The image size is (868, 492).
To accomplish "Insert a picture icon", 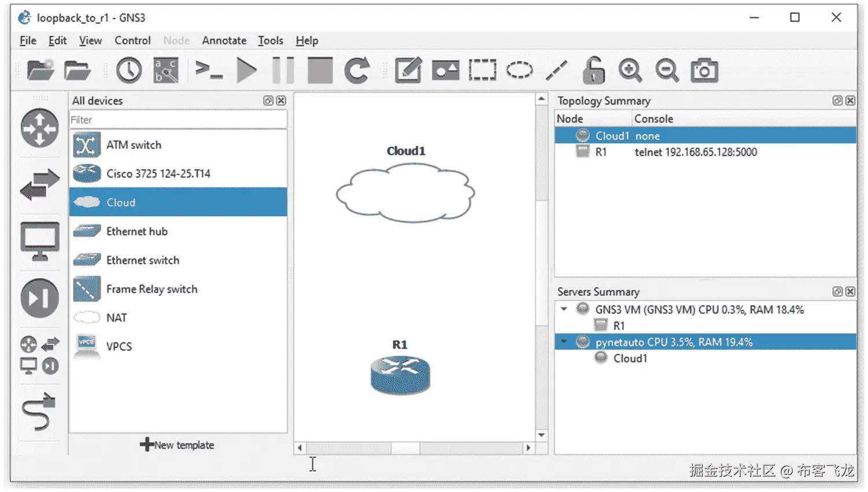I will click(x=445, y=71).
